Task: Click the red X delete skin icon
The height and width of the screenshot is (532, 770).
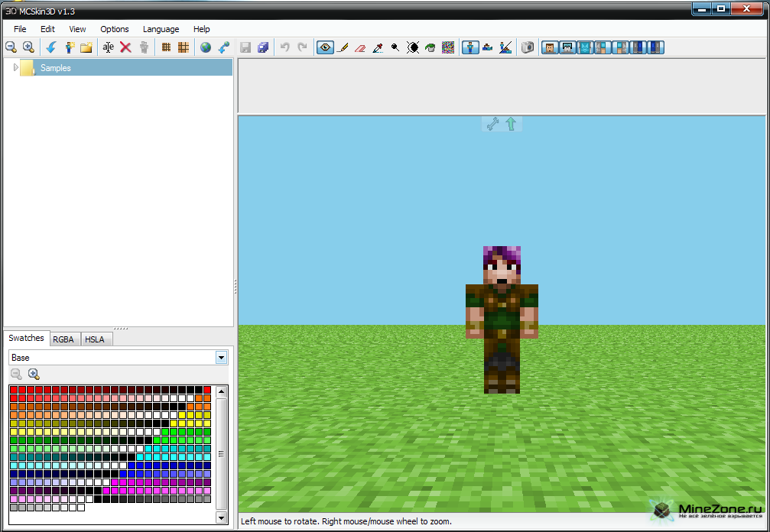Action: (x=125, y=47)
